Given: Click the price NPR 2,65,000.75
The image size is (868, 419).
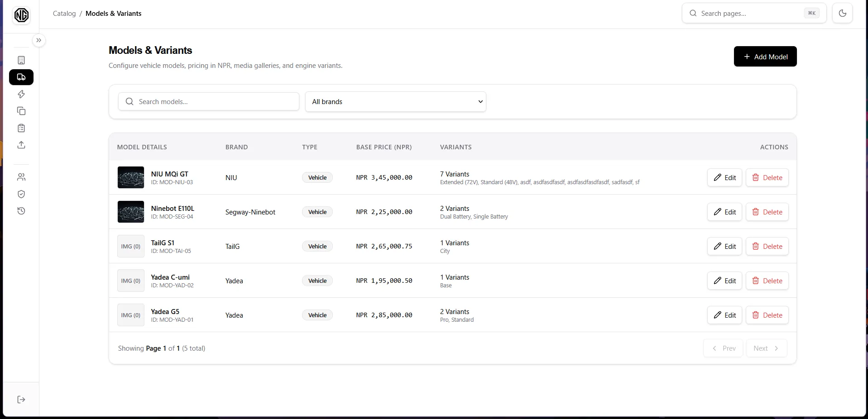Looking at the screenshot, I should coord(384,246).
